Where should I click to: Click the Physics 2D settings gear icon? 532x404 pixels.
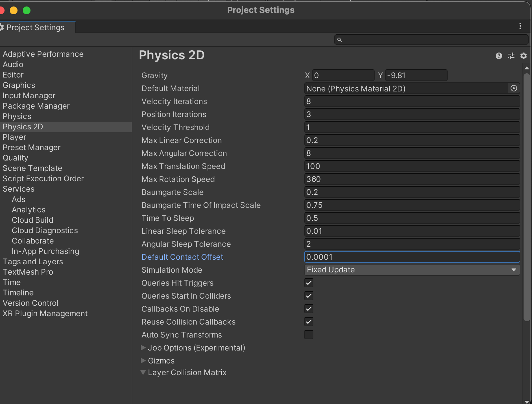tap(523, 56)
